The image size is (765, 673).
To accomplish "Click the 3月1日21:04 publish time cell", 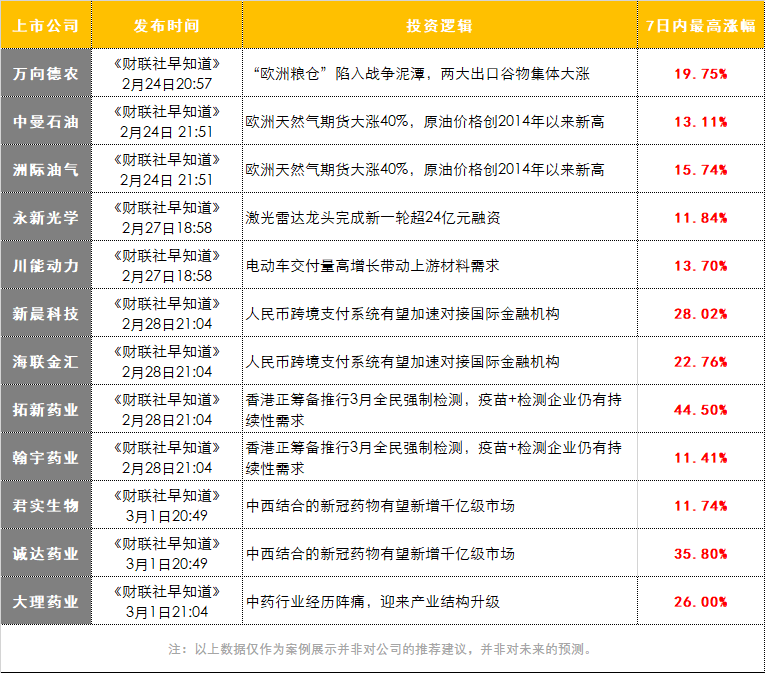I will tap(167, 602).
